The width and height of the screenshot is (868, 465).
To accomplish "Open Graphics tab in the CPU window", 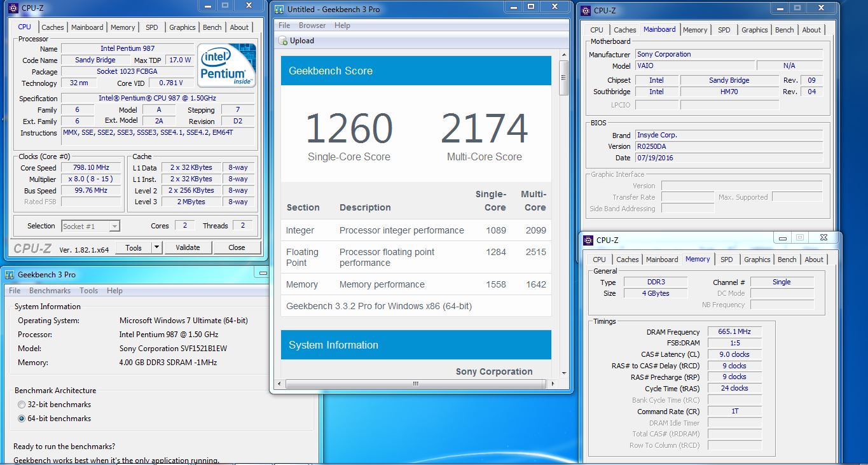I will coord(183,27).
